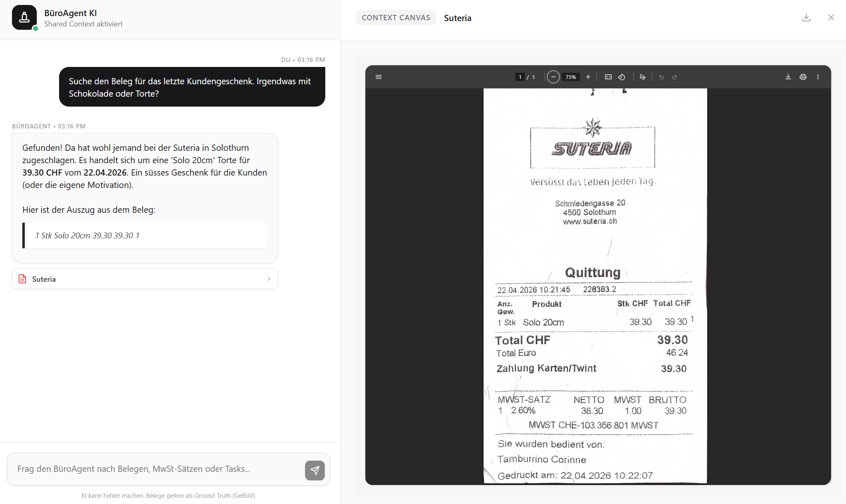Expand Suteria attachment via chevron arrow
Image resolution: width=846 pixels, height=504 pixels.
[269, 279]
